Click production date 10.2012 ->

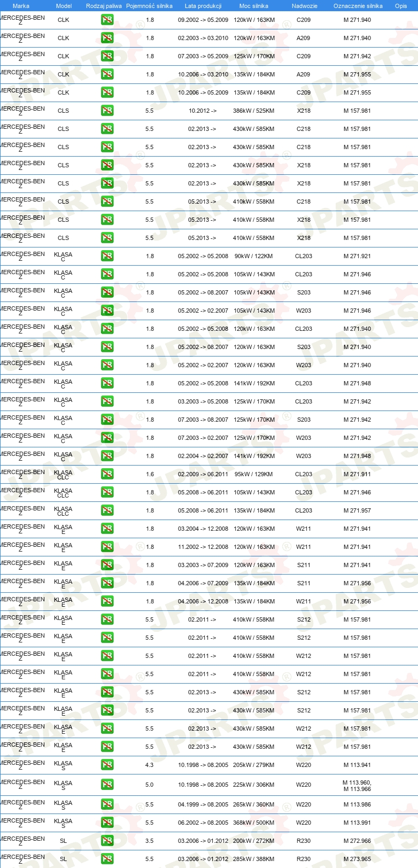[203, 111]
